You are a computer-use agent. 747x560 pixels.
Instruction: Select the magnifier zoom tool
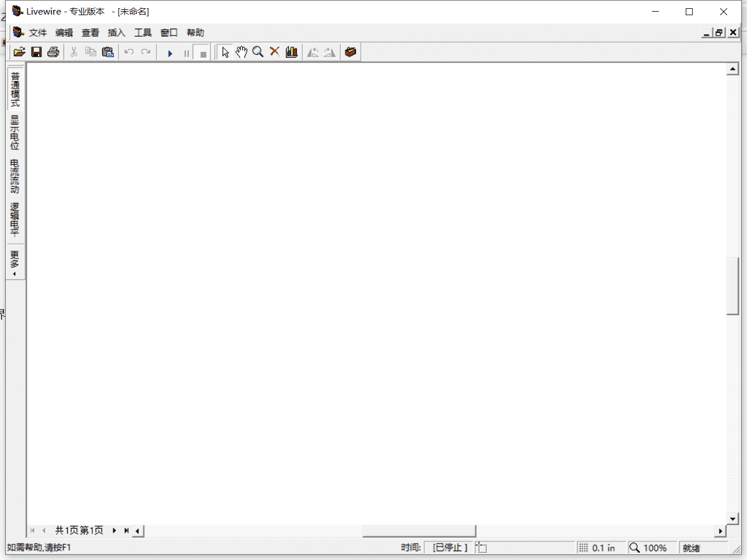(258, 52)
